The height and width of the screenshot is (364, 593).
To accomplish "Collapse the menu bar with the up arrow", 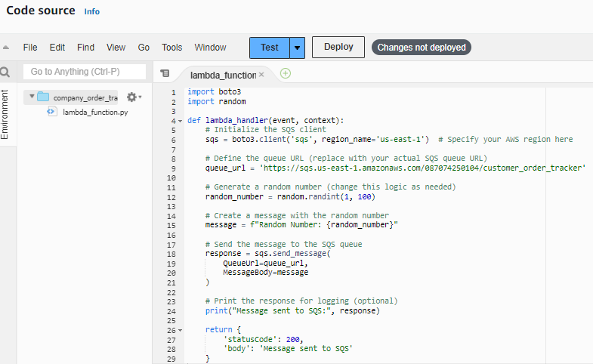I will (6, 48).
